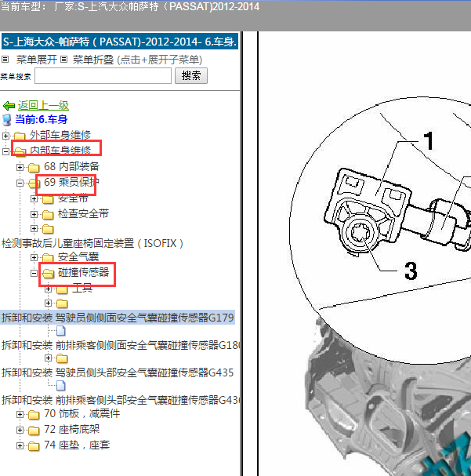Click the 返回上一级 link
The height and width of the screenshot is (476, 471).
pyautogui.click(x=43, y=106)
